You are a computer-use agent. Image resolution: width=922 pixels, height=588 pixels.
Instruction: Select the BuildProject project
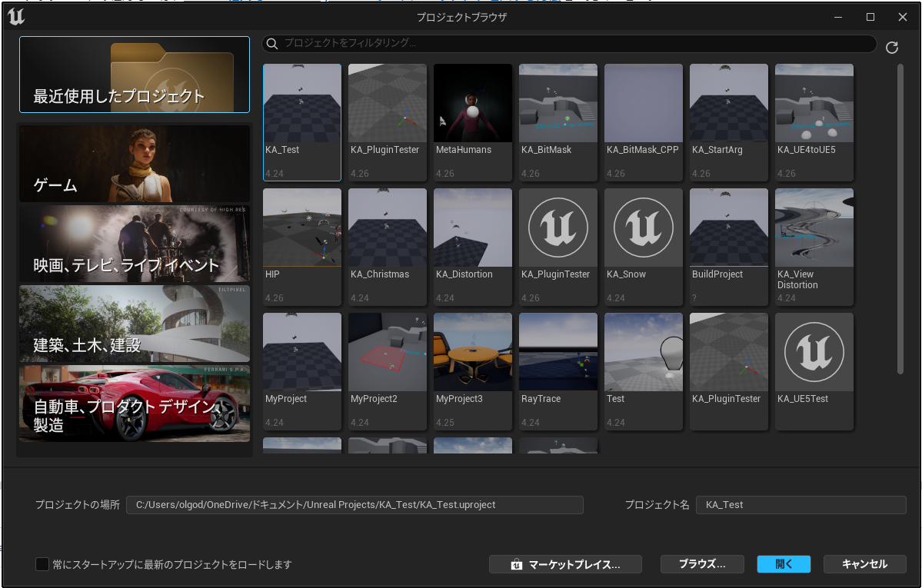[728, 247]
